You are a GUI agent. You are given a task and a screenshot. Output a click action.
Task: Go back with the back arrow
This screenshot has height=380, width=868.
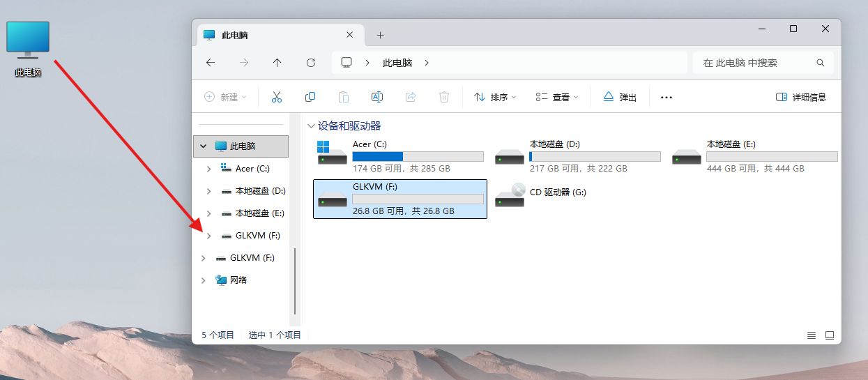[211, 63]
